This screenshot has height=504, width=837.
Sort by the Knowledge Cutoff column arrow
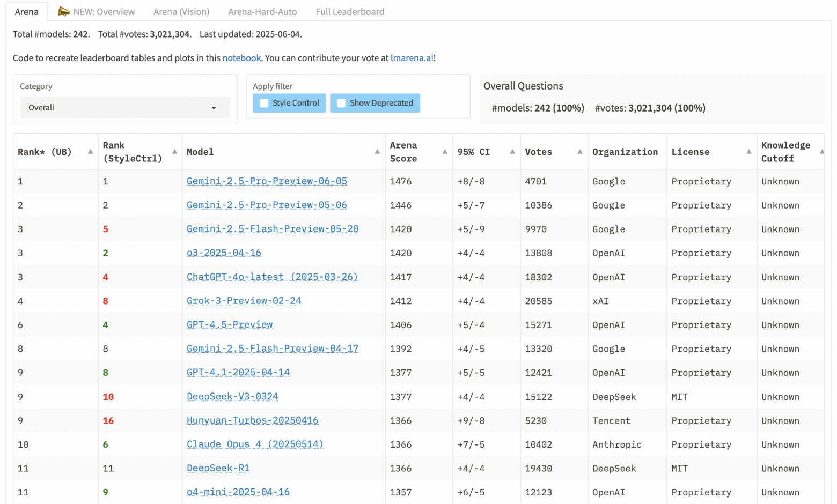coord(822,152)
